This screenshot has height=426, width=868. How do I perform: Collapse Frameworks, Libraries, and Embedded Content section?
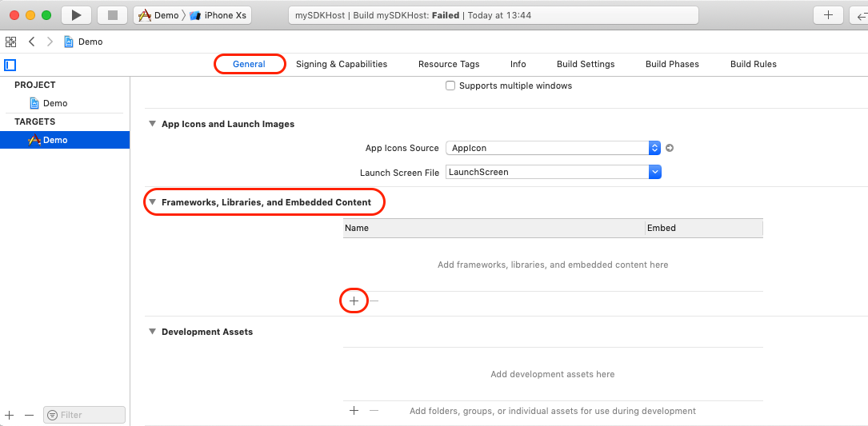[x=152, y=202]
